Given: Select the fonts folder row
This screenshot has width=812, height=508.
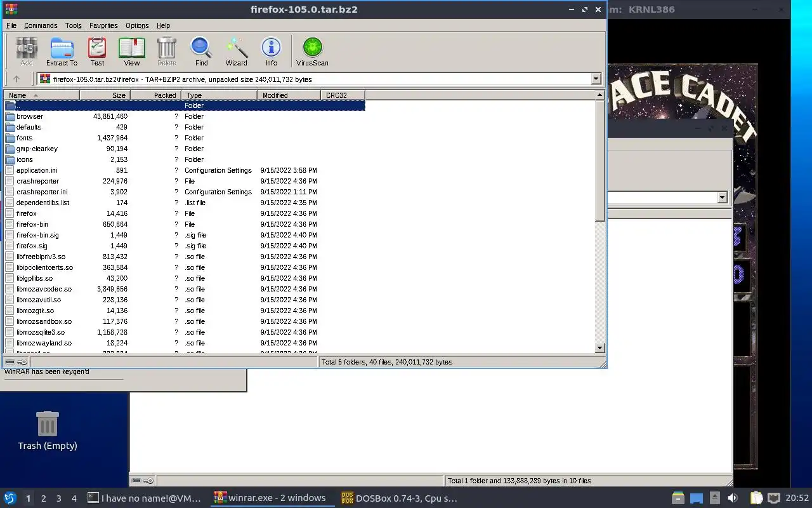Looking at the screenshot, I should [x=184, y=138].
